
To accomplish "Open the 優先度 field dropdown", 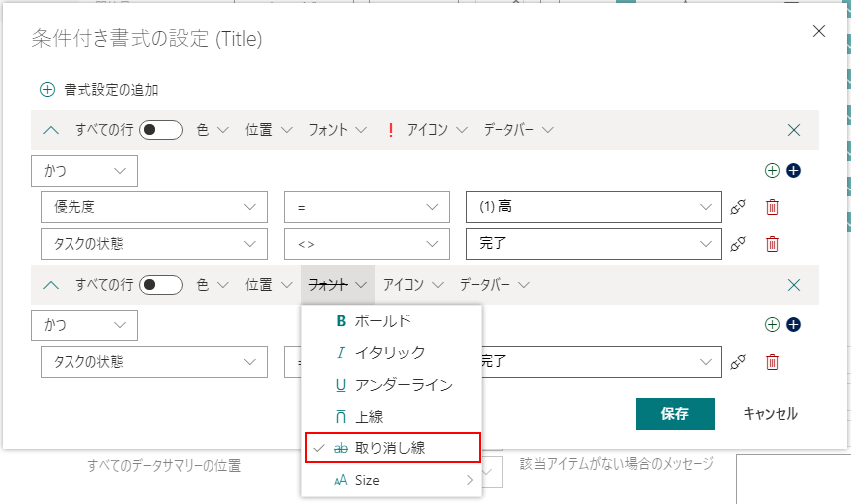I will (154, 207).
